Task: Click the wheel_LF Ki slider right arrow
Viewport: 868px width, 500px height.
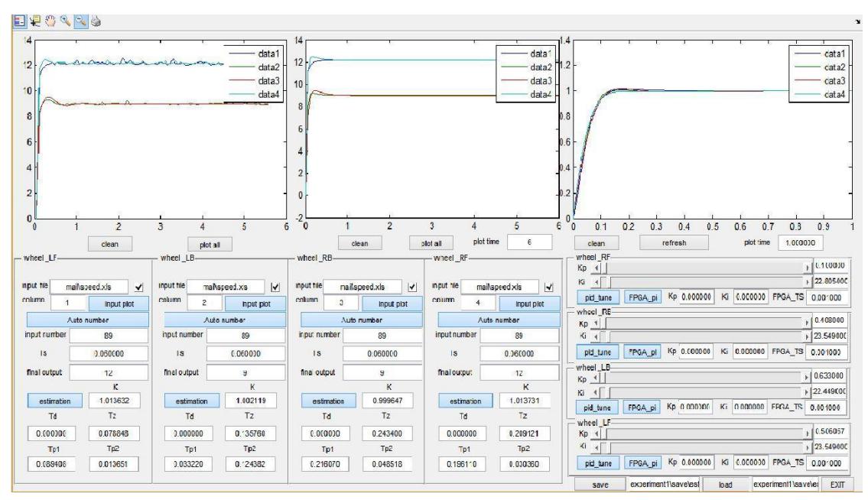Action: tap(807, 446)
